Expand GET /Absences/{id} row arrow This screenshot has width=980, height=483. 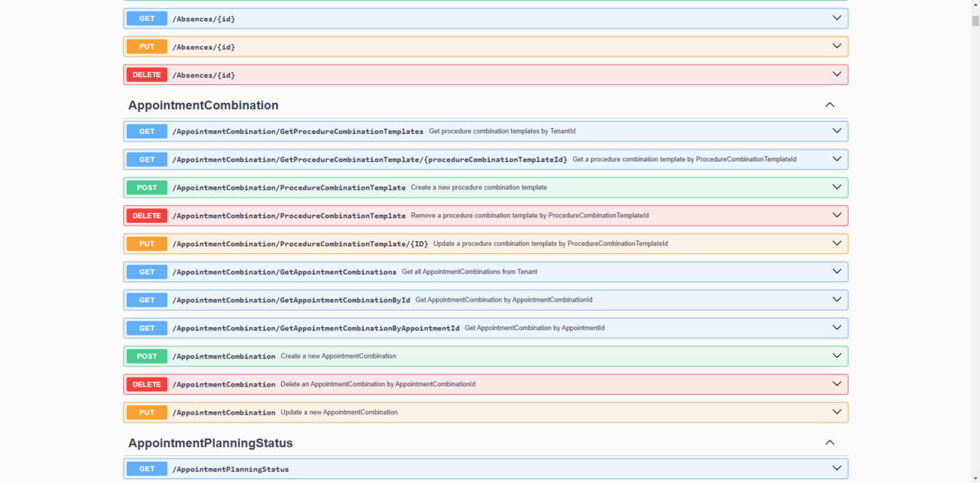pos(836,18)
